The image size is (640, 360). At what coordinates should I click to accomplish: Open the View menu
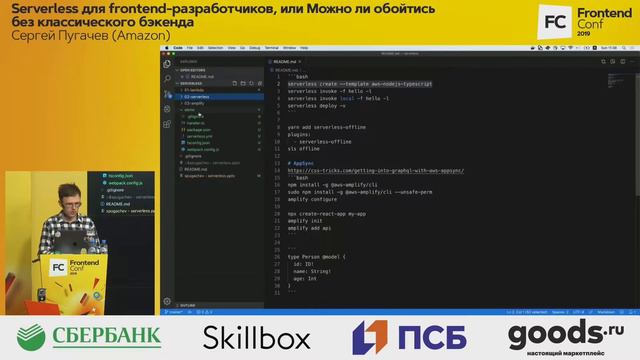[x=231, y=48]
